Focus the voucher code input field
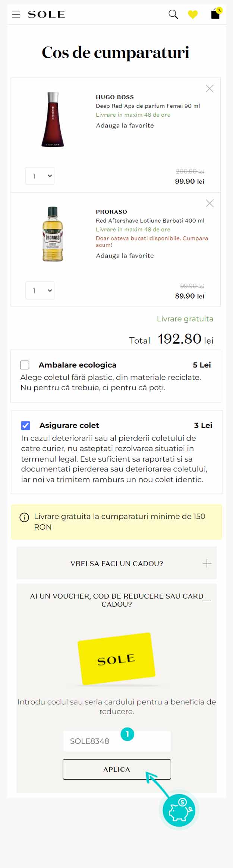Screen dimensions: 233x868 point(117,741)
